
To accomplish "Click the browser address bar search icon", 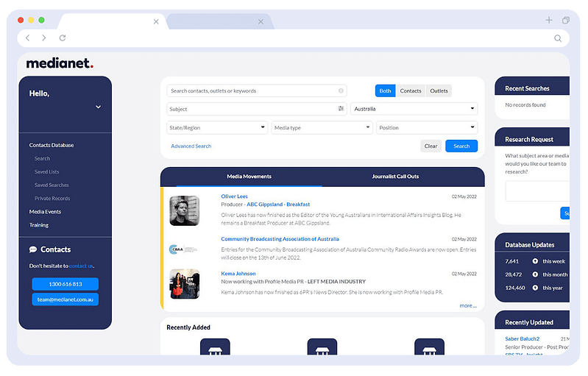I will pos(558,38).
